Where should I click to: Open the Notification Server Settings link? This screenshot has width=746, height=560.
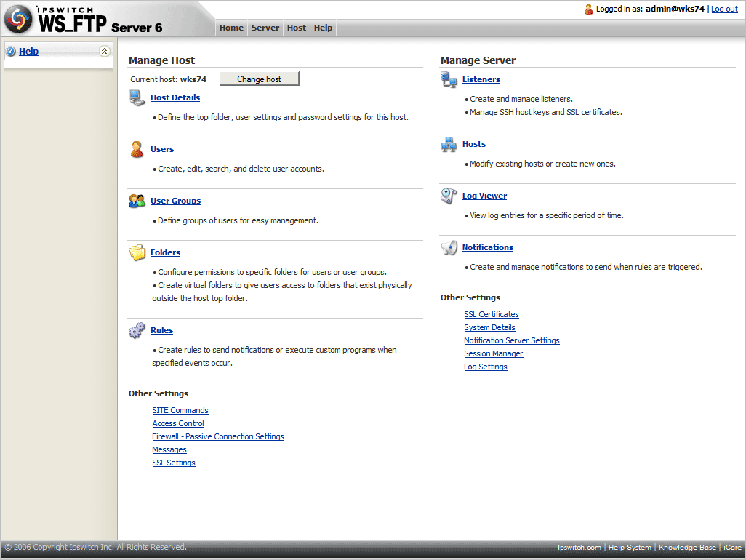(512, 340)
